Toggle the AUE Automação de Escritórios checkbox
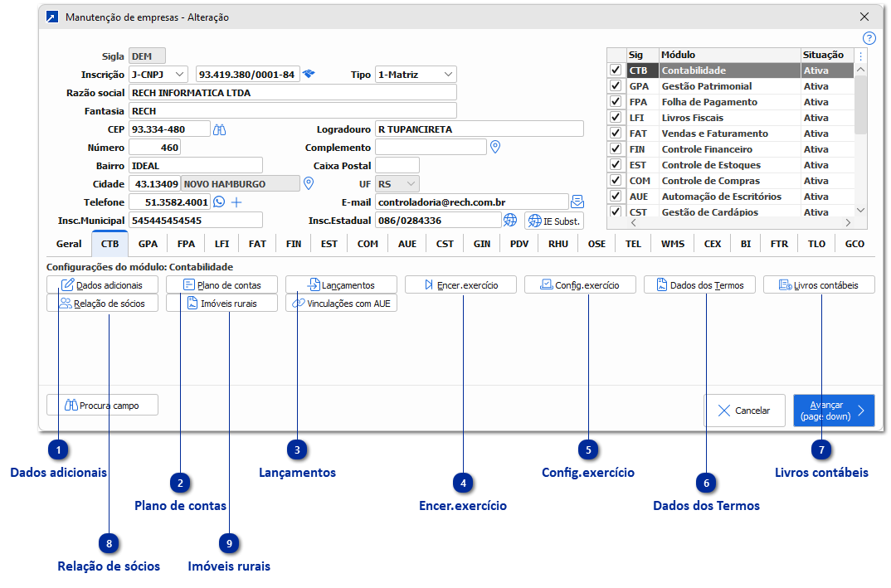 [616, 196]
